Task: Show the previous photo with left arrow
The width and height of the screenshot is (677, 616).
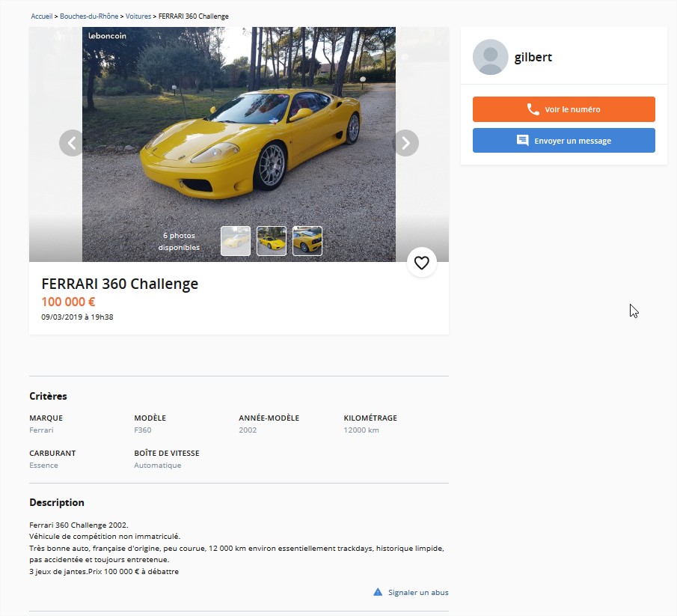Action: coord(72,143)
